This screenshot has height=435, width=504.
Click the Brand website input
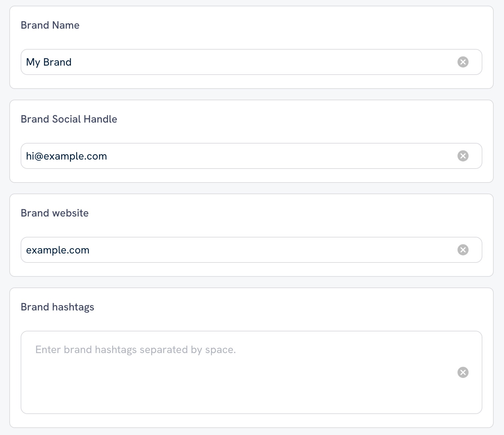pos(233,250)
